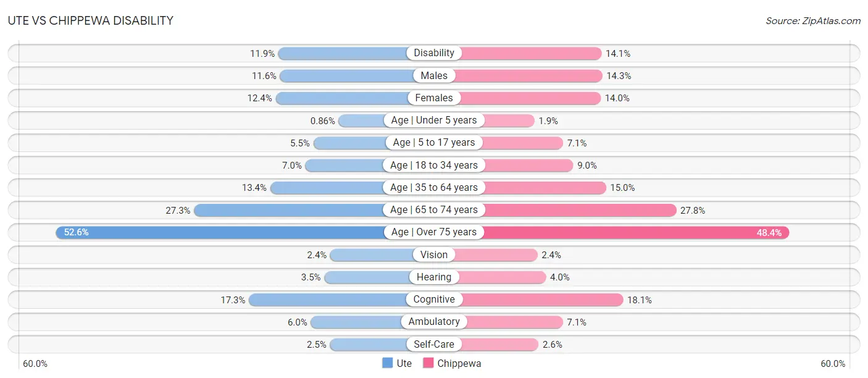Toggle the Ute legend label
This screenshot has height=378, width=868.
pyautogui.click(x=404, y=363)
